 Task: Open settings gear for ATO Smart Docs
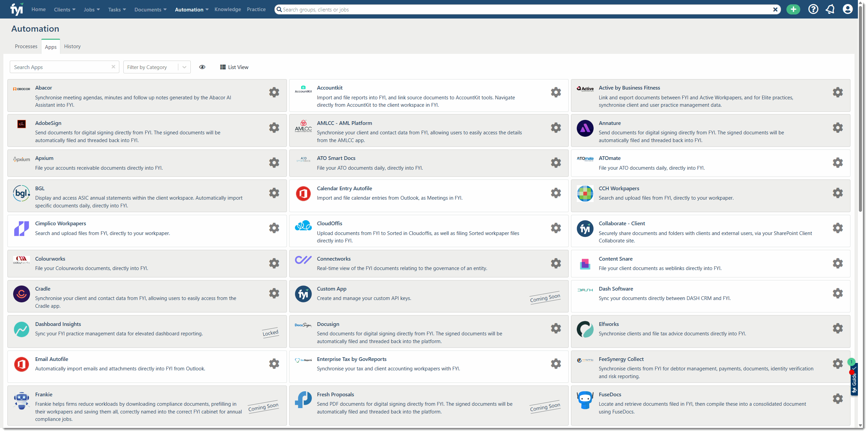pyautogui.click(x=556, y=163)
